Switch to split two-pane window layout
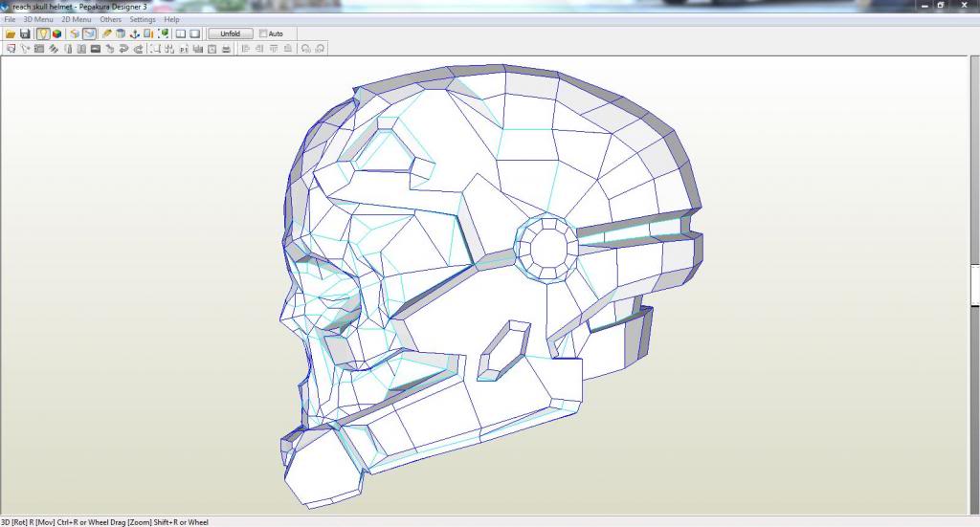This screenshot has width=980, height=527. click(181, 33)
